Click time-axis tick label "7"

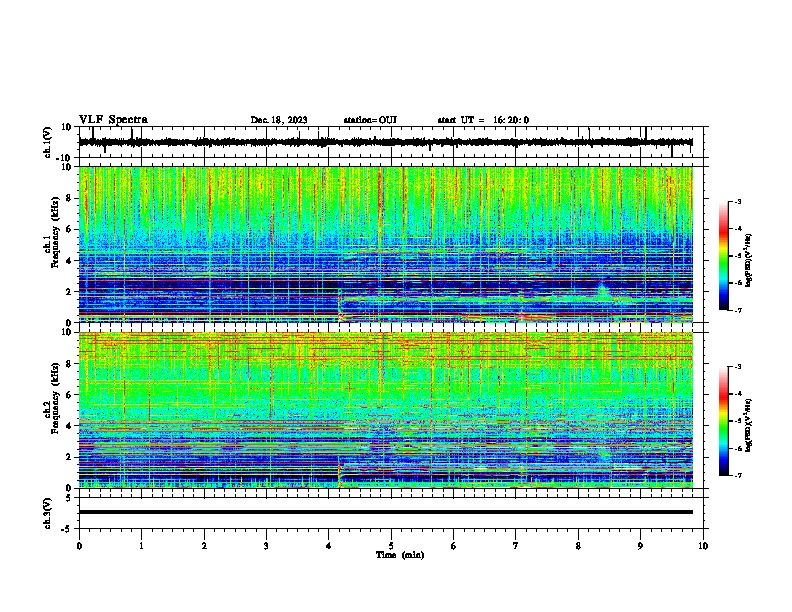516,546
